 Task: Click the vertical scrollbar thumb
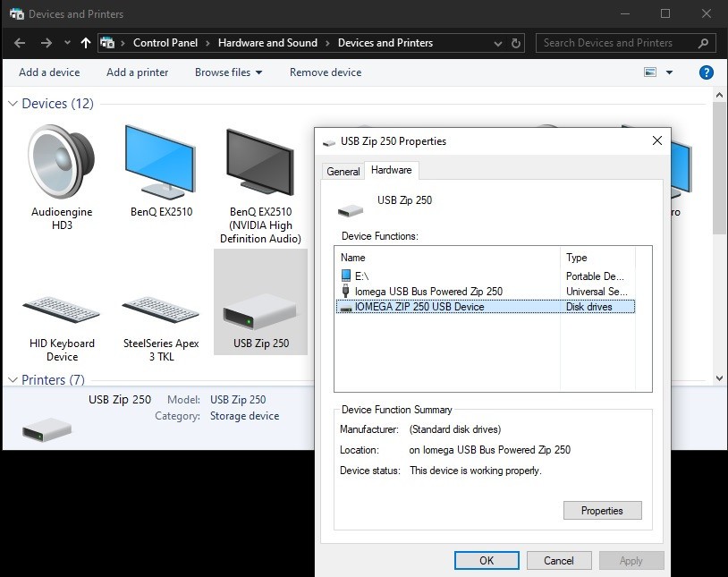[719, 168]
